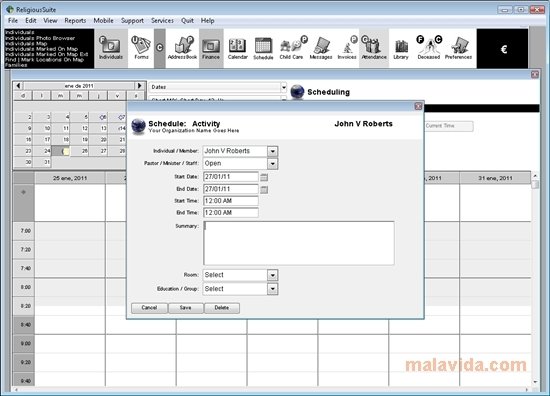
Task: Open the Calendar toolbar icon
Action: [237, 48]
